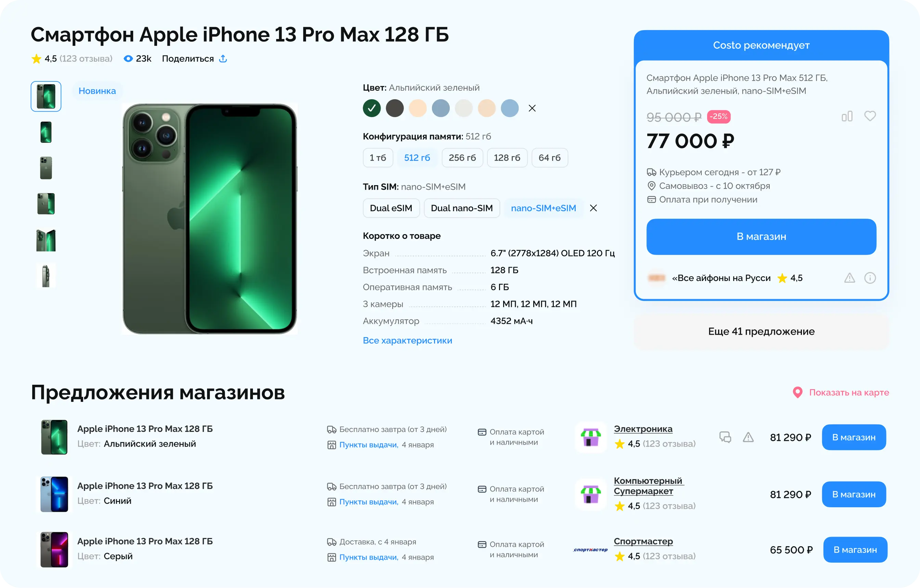The height and width of the screenshot is (588, 920).
Task: Clear the selected color with X
Action: 532,108
